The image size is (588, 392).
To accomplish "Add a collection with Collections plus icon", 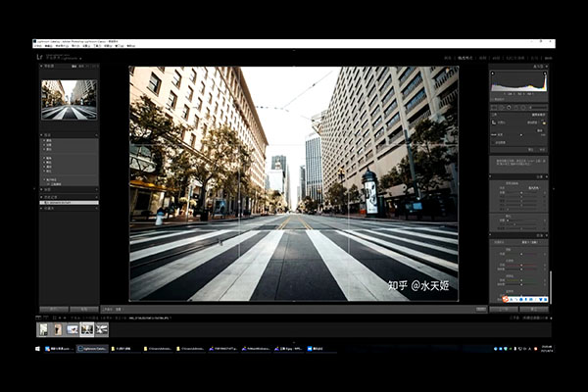I will point(96,208).
